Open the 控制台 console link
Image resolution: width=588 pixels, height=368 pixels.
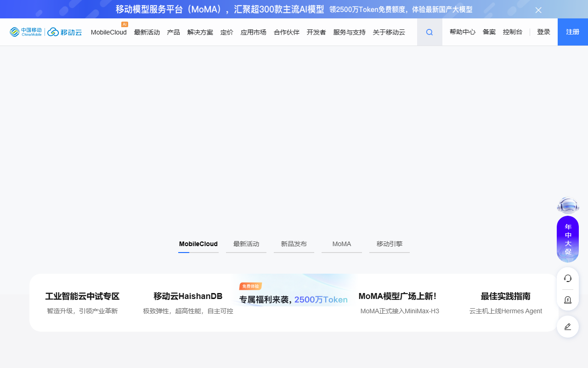(x=513, y=32)
